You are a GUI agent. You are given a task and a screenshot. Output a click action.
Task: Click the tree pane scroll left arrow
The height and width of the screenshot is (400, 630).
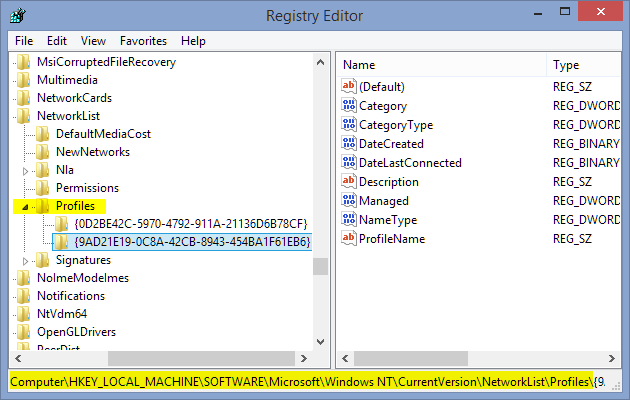point(18,358)
